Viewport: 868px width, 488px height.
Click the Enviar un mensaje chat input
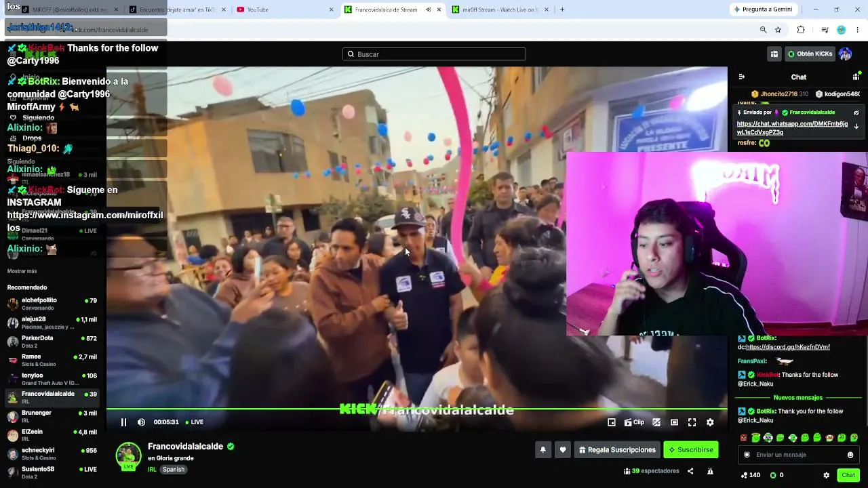[797, 455]
